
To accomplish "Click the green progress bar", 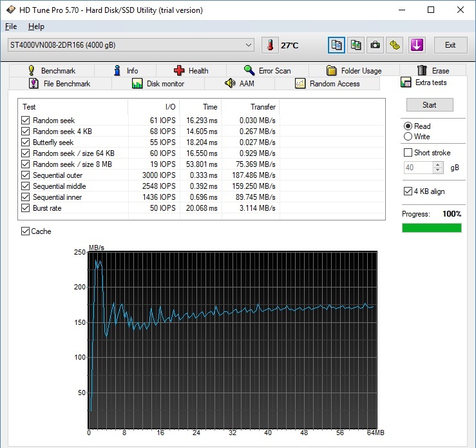I will 432,228.
